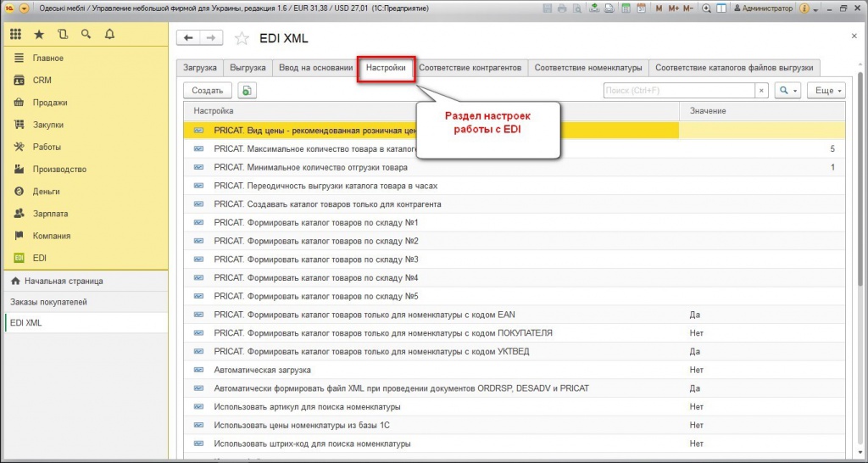Toggle the panel layout icon in title bar
The width and height of the screenshot is (868, 463).
click(x=721, y=8)
